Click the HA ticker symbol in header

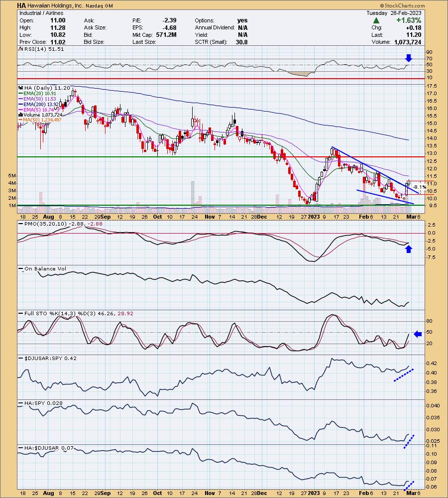coord(21,5)
